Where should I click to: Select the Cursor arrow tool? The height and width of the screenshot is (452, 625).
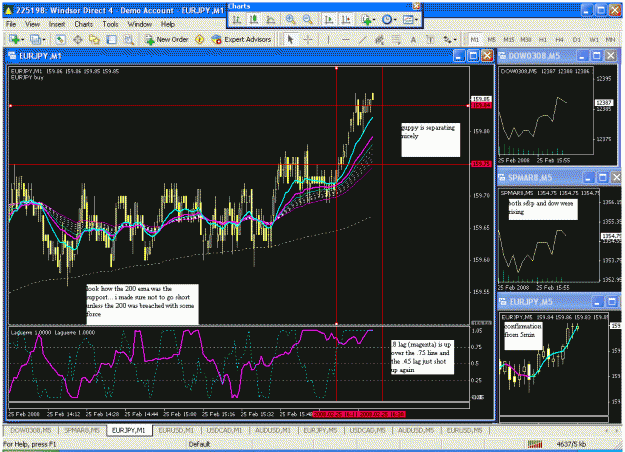[x=290, y=39]
